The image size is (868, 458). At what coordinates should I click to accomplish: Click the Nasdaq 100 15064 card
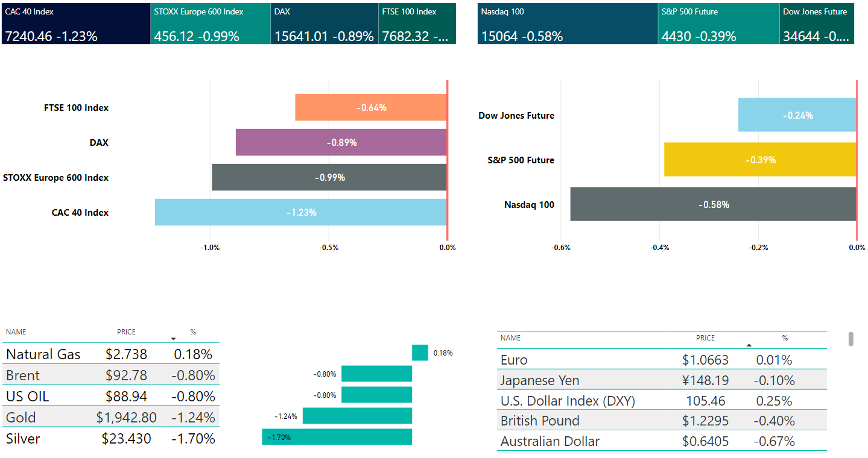(x=568, y=24)
